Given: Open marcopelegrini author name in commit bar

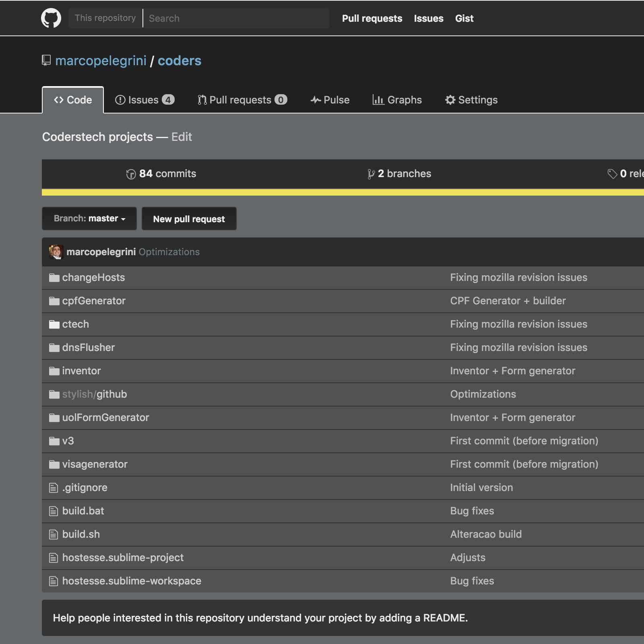Looking at the screenshot, I should (x=101, y=252).
